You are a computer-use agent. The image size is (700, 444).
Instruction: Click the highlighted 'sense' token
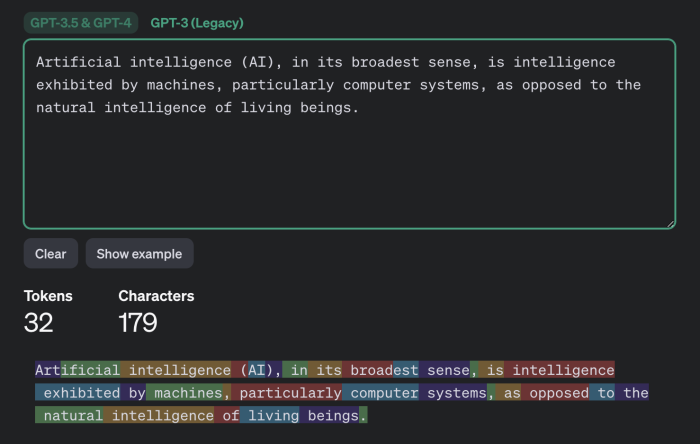[445, 370]
